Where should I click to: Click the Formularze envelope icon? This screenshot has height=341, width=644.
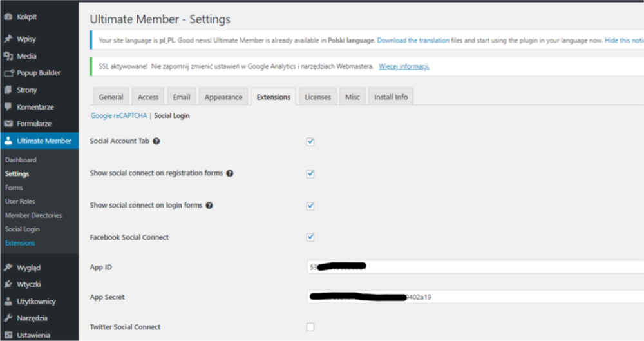8,124
